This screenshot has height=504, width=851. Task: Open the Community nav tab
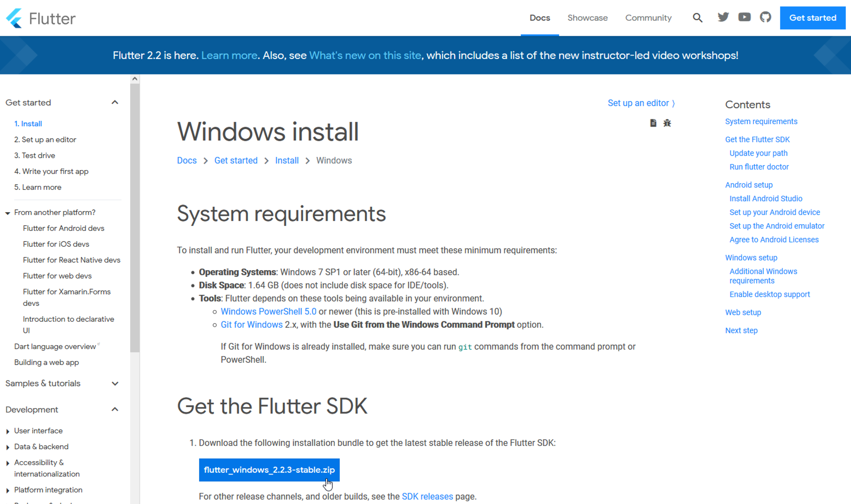pyautogui.click(x=648, y=18)
